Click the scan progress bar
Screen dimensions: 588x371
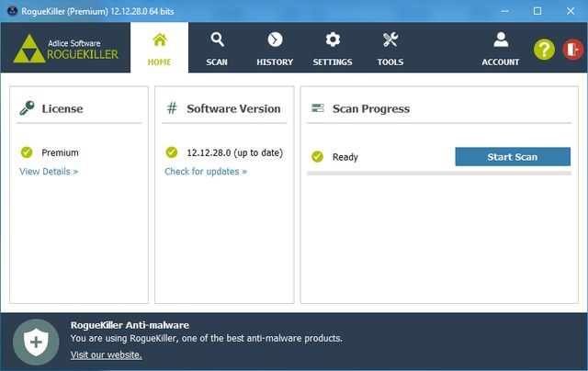pos(439,174)
